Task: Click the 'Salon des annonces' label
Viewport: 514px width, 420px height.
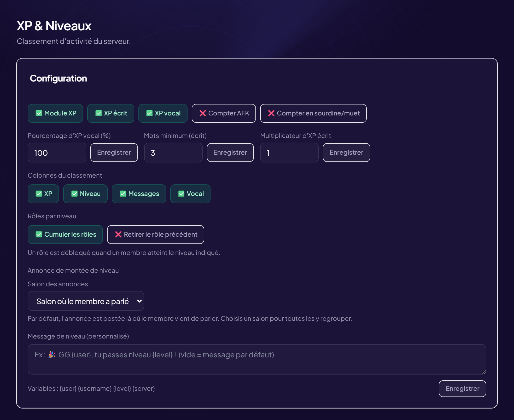Action: coord(58,284)
